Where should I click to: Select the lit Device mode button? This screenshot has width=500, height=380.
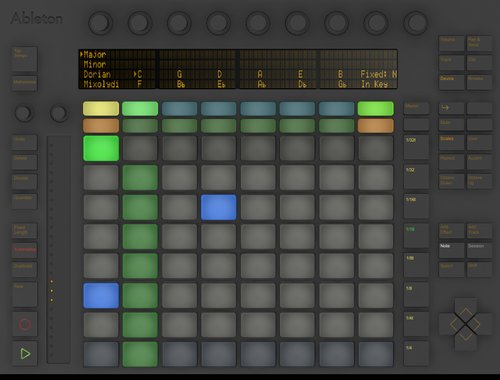tap(451, 83)
